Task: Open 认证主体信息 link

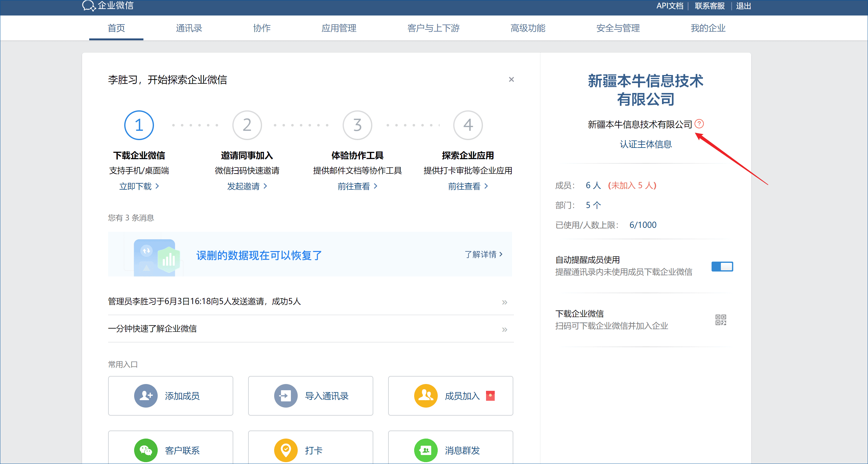Action: pyautogui.click(x=645, y=144)
